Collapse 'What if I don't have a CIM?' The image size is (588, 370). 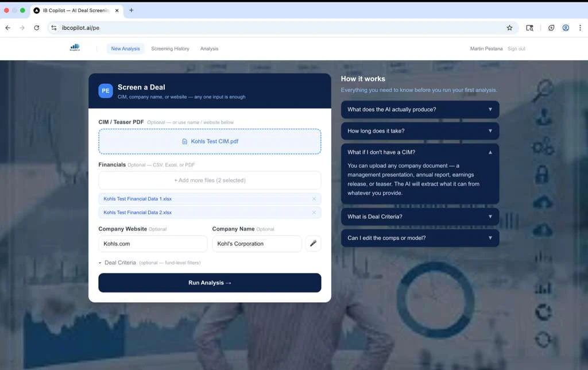tap(420, 152)
